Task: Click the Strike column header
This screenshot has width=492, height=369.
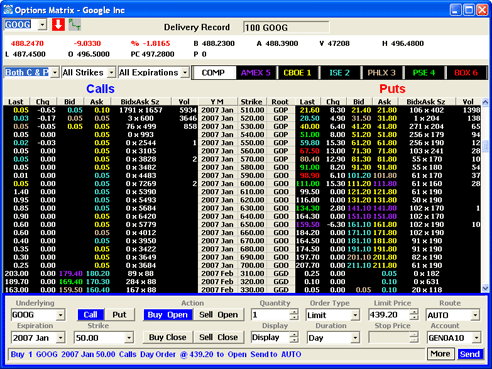Action: pos(252,102)
